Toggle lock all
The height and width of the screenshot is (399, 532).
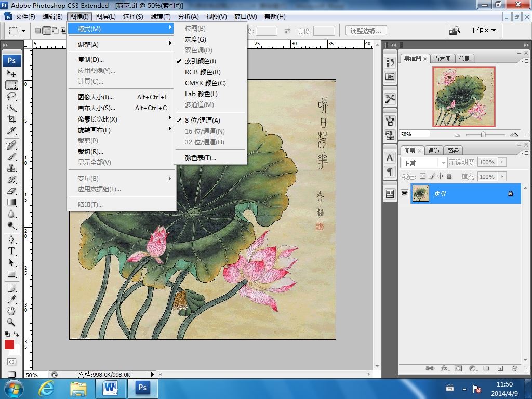tap(449, 176)
